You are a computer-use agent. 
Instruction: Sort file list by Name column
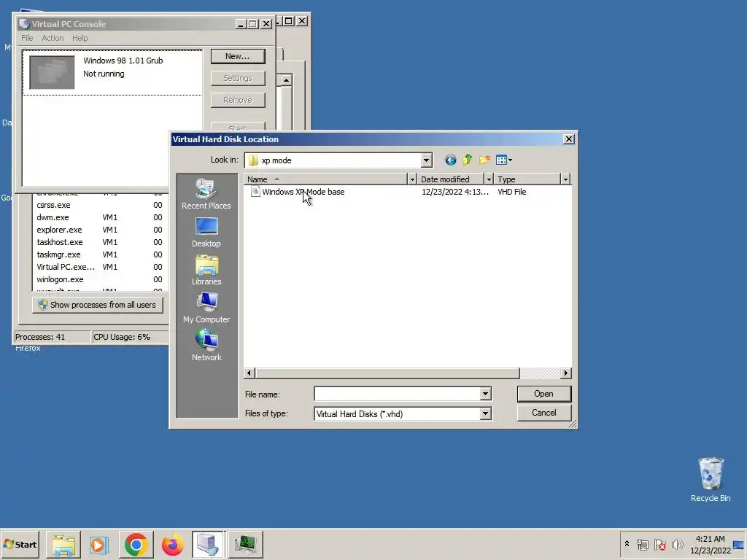[x=327, y=179]
